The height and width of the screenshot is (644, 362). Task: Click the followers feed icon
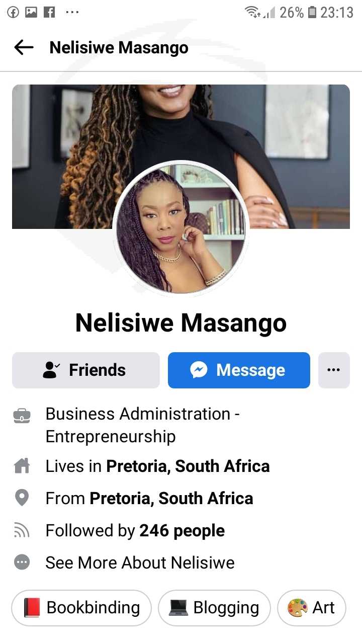[x=22, y=530]
